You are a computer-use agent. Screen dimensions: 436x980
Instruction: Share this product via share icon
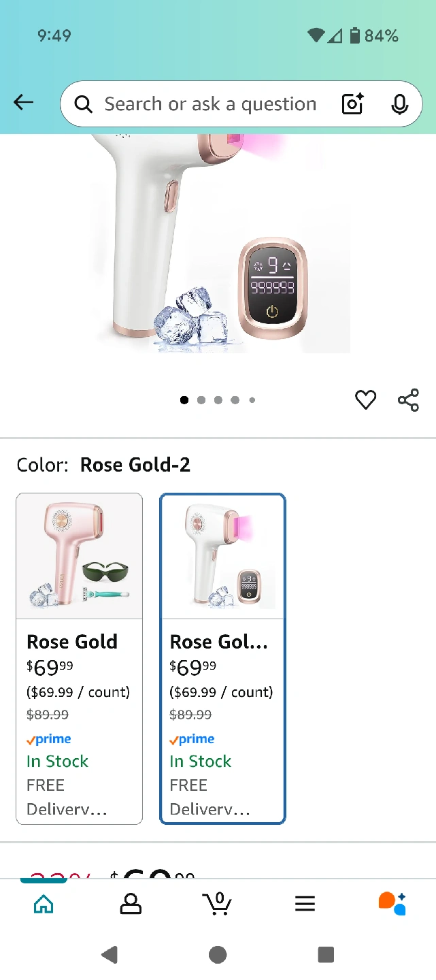(x=408, y=400)
